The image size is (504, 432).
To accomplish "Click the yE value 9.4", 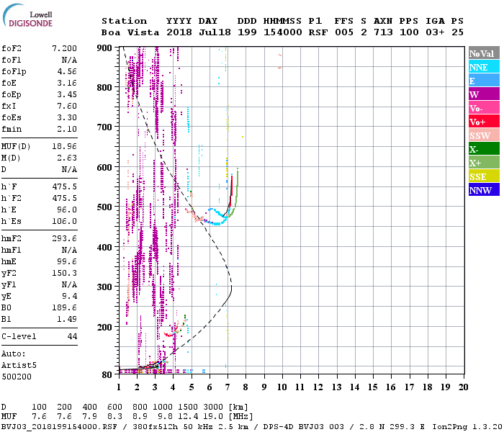I will click(69, 297).
